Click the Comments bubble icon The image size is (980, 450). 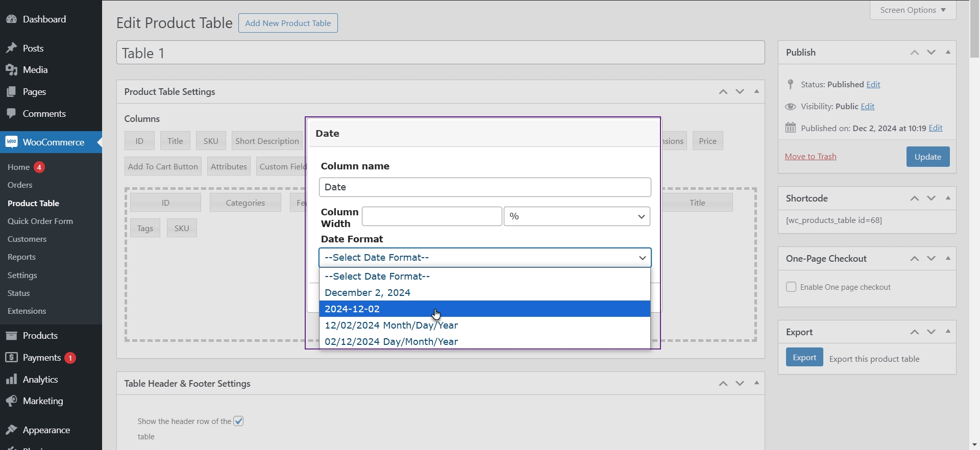(11, 114)
